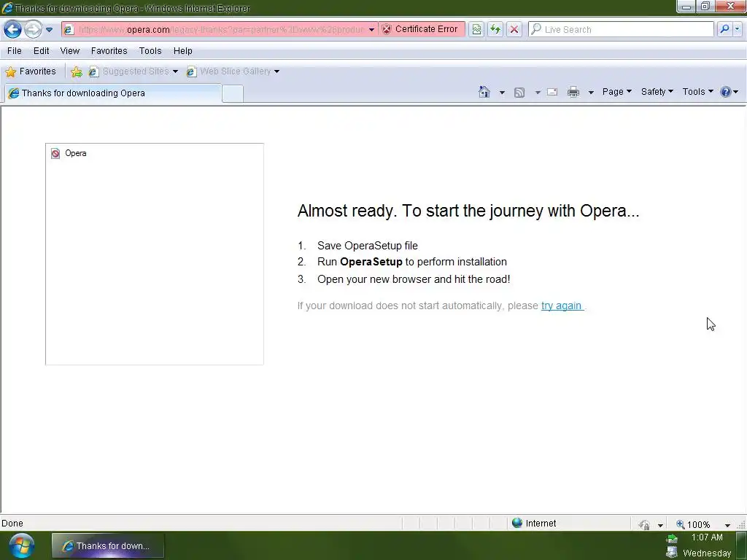Image resolution: width=747 pixels, height=560 pixels.
Task: Click the Internet Explorer title bar icon
Action: pyautogui.click(x=7, y=7)
